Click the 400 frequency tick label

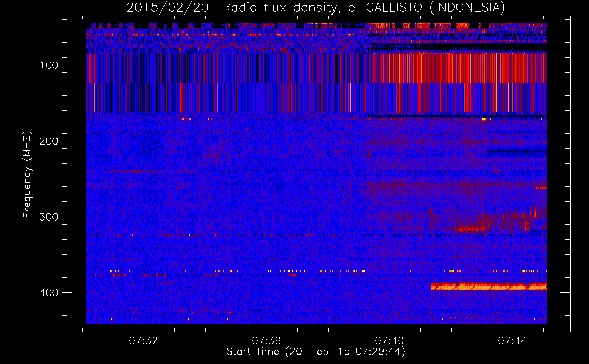pos(49,293)
